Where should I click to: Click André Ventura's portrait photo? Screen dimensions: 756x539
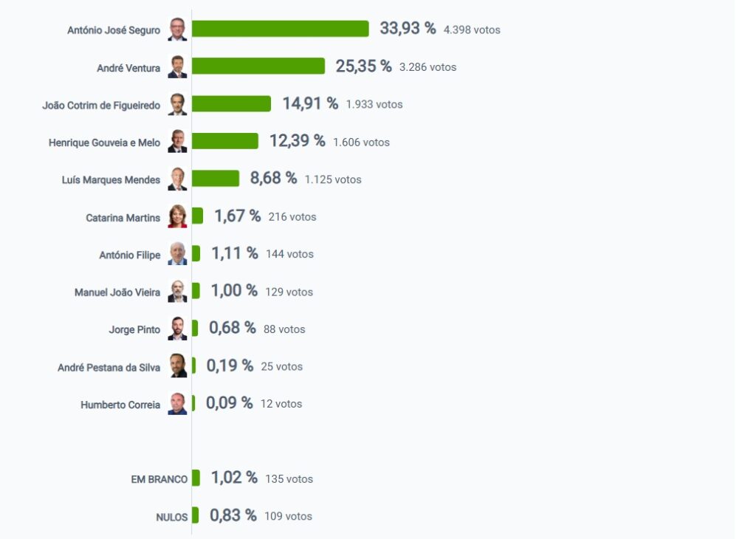(x=177, y=67)
